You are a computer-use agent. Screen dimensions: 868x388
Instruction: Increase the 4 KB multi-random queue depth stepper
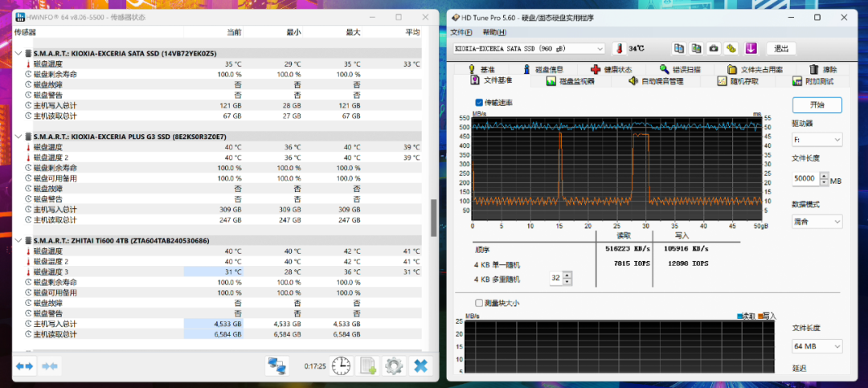(567, 275)
